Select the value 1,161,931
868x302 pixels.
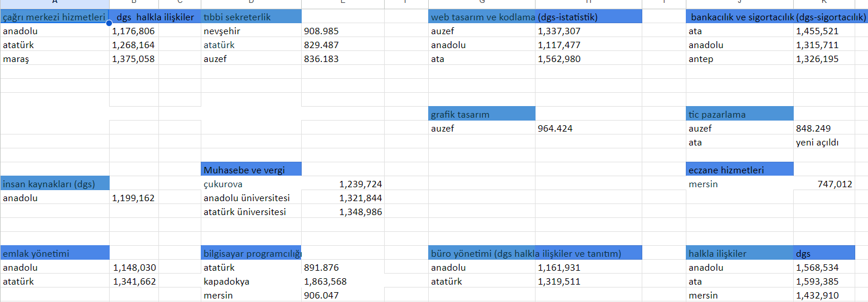[x=588, y=267]
